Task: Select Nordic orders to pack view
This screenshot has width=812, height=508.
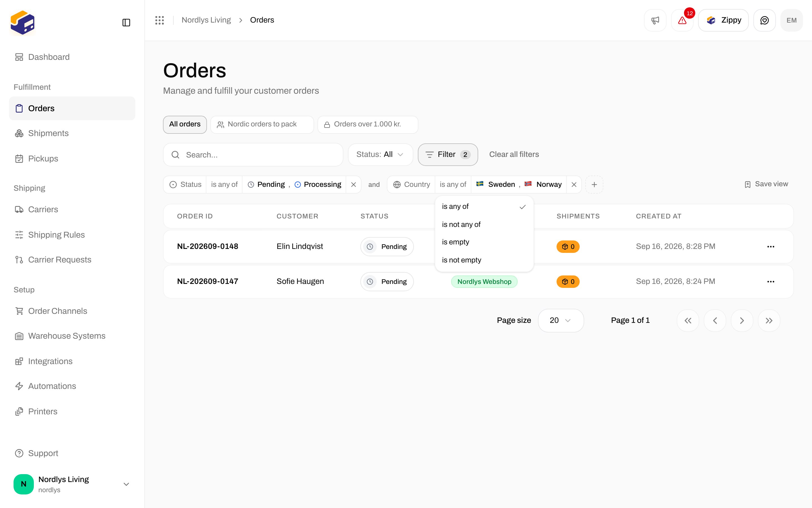Action: point(262,125)
